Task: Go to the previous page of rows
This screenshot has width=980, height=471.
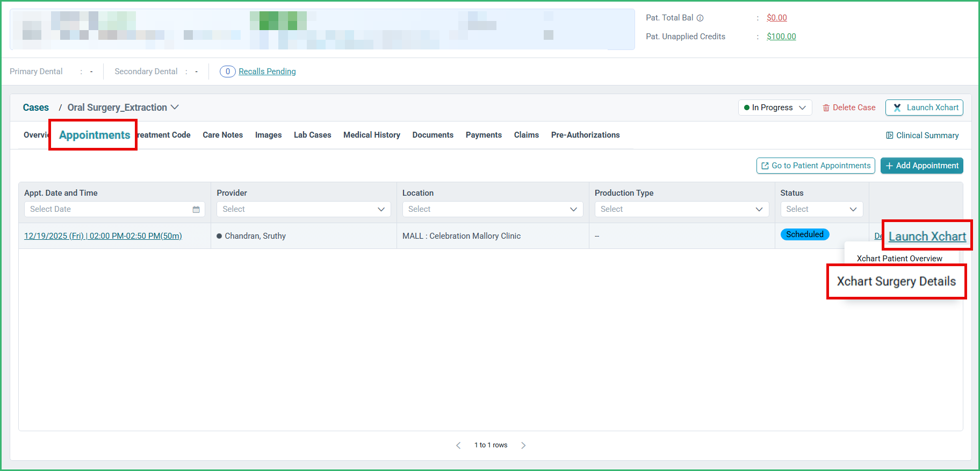Action: coord(458,445)
